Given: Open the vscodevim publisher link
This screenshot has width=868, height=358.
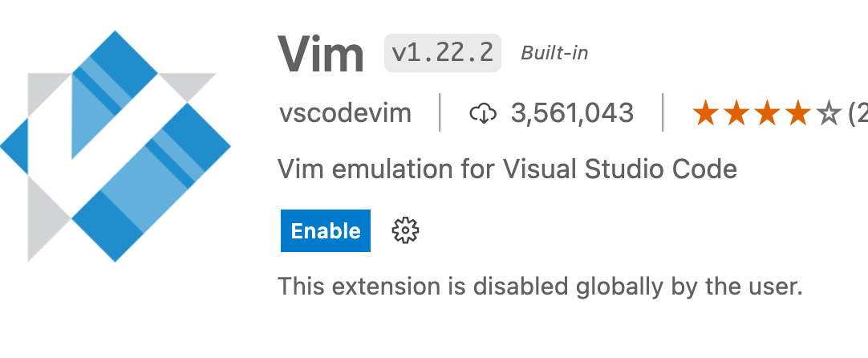Looking at the screenshot, I should (x=346, y=113).
